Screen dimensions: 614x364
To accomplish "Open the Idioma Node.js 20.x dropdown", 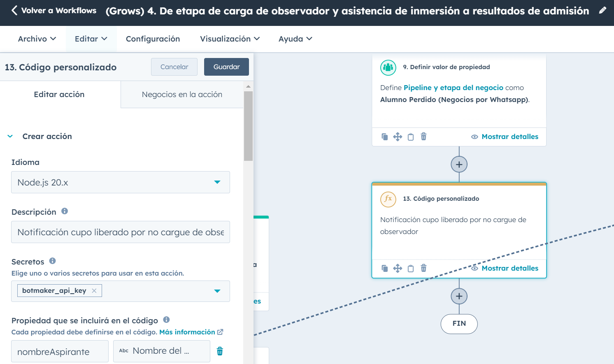I will coord(121,182).
